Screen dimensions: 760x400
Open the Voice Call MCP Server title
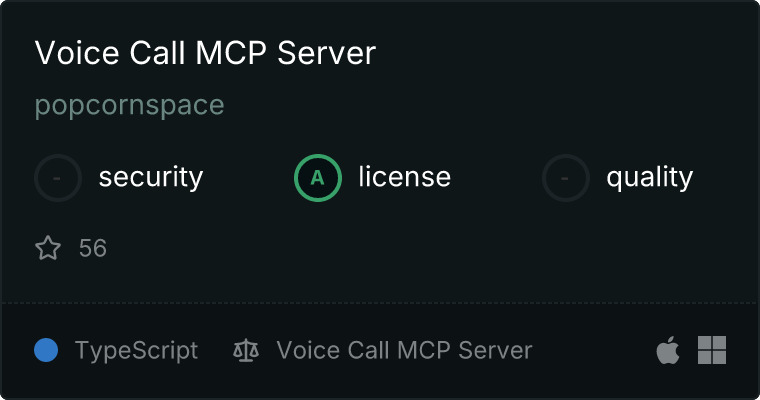click(205, 52)
